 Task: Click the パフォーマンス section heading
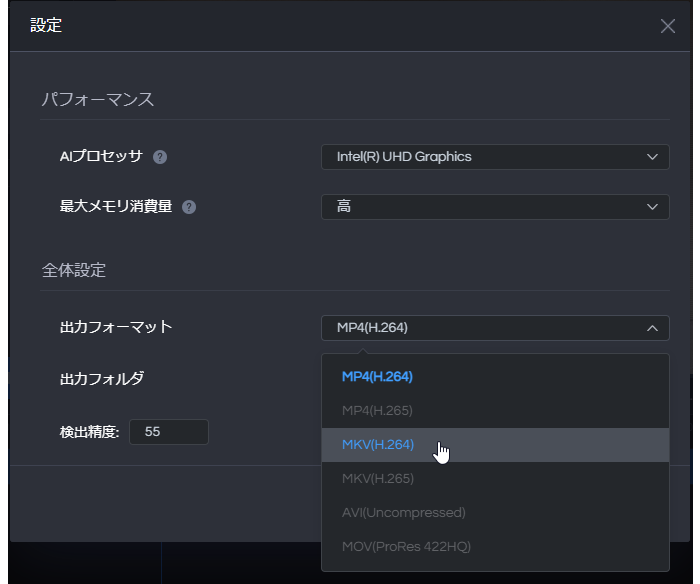pos(98,99)
